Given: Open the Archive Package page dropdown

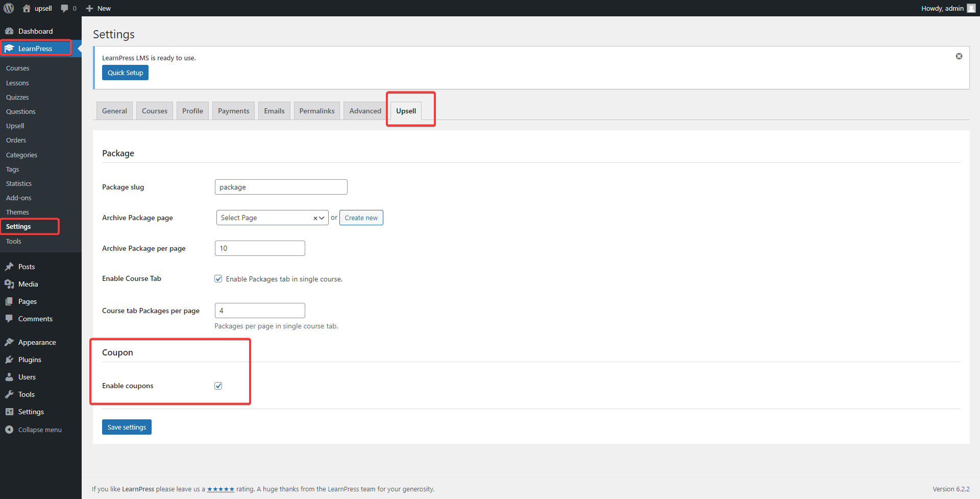Looking at the screenshot, I should pyautogui.click(x=272, y=218).
